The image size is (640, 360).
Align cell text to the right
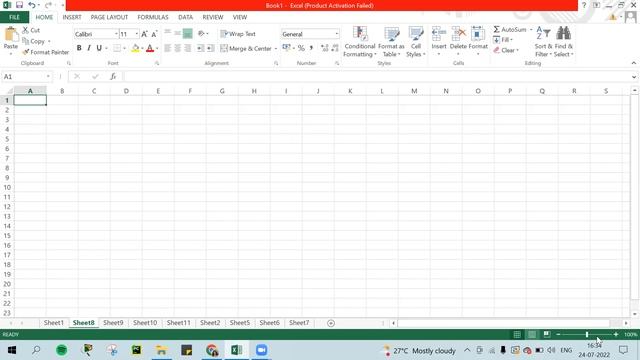(x=187, y=48)
